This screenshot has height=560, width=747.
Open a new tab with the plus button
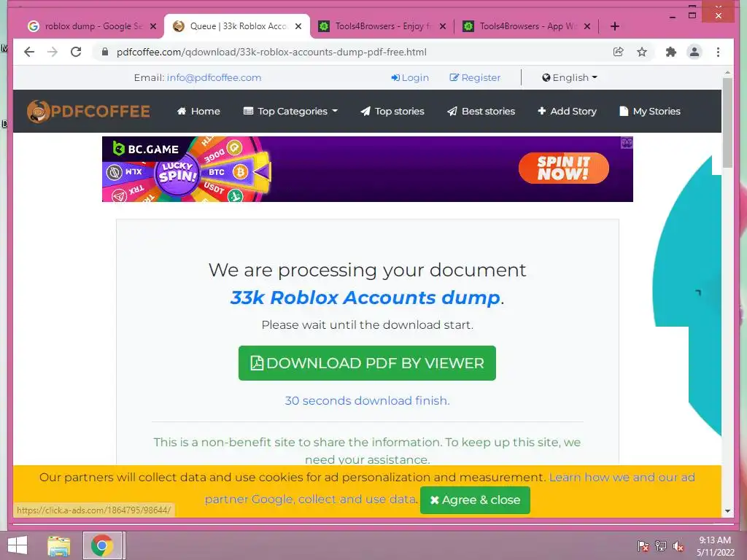click(x=615, y=26)
